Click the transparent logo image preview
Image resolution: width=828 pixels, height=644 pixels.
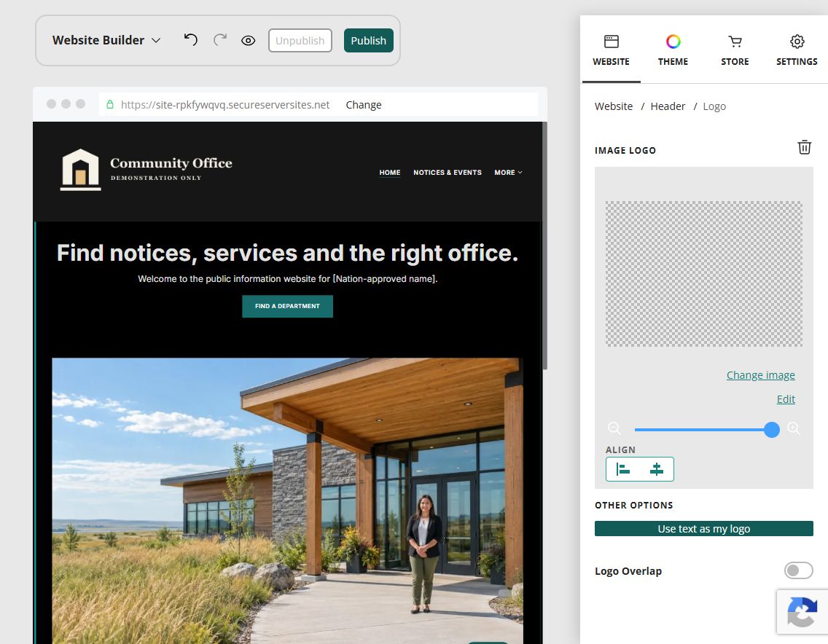tap(703, 273)
